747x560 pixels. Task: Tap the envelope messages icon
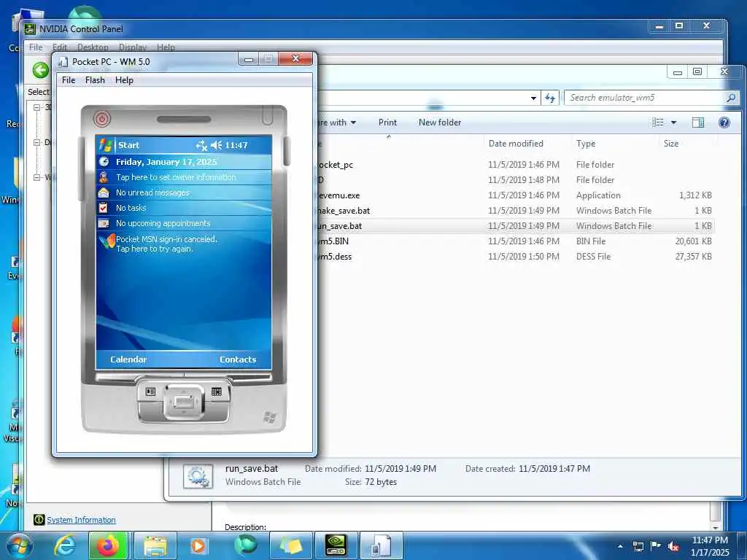point(104,192)
